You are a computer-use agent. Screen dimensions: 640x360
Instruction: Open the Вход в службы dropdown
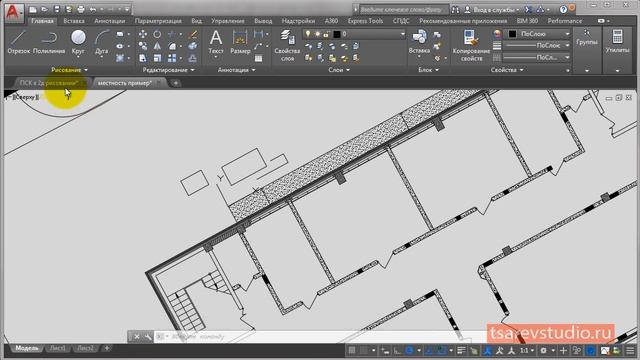pos(496,9)
